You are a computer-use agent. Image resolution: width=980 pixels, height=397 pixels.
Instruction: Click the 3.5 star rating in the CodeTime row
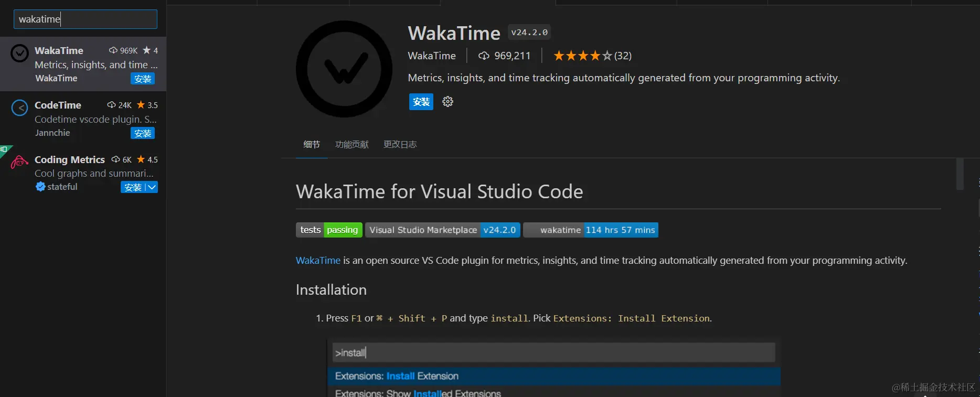(x=147, y=105)
